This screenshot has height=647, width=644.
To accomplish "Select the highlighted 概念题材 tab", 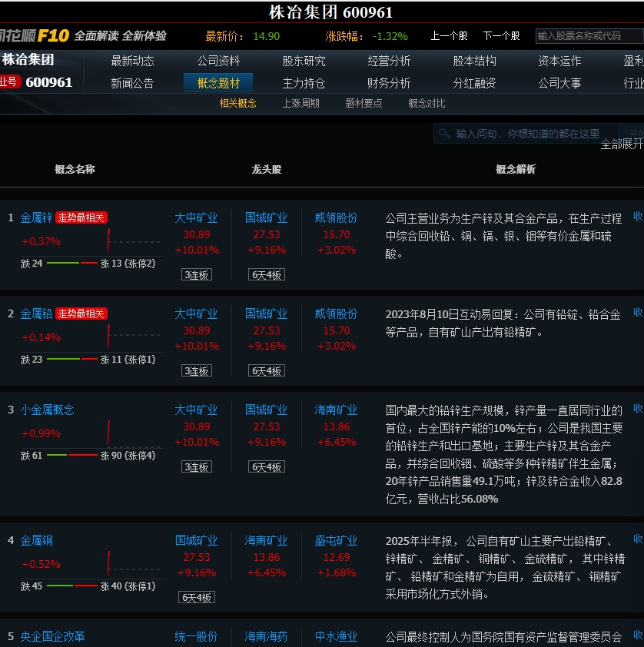I will click(218, 83).
